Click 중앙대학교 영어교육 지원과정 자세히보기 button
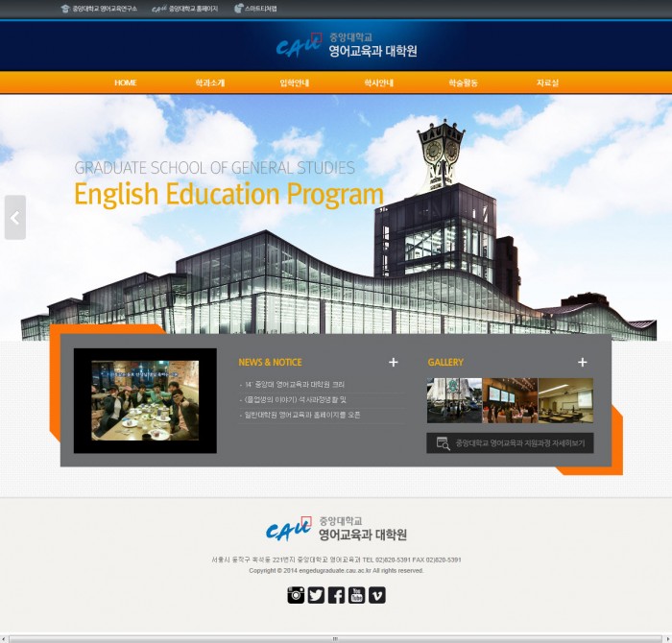The height and width of the screenshot is (643, 672). click(x=510, y=443)
